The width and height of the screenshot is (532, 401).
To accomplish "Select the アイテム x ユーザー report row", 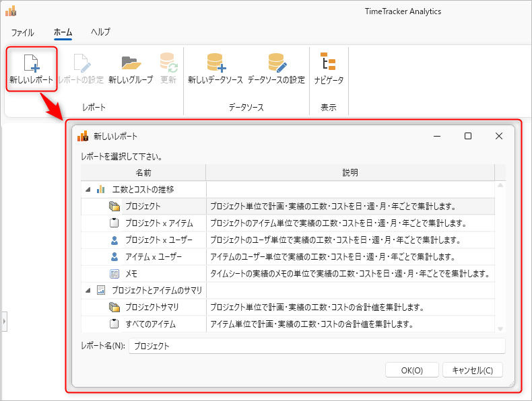I will pos(153,256).
